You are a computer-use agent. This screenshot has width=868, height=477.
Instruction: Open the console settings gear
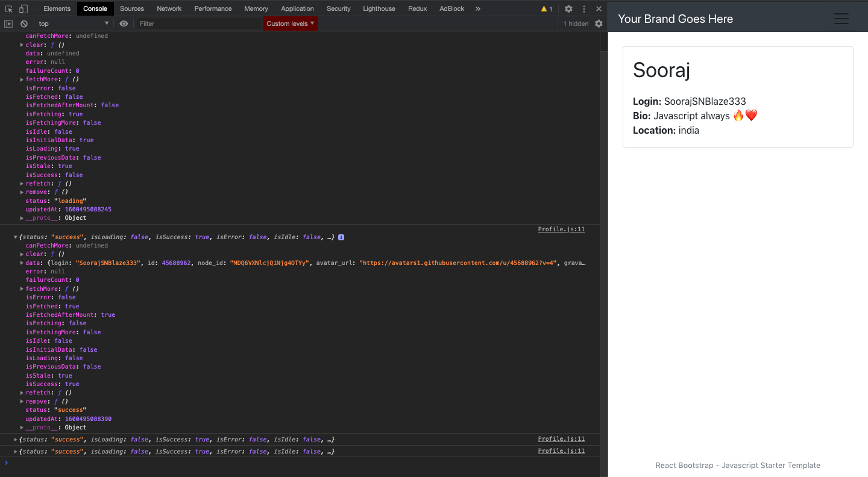point(599,23)
